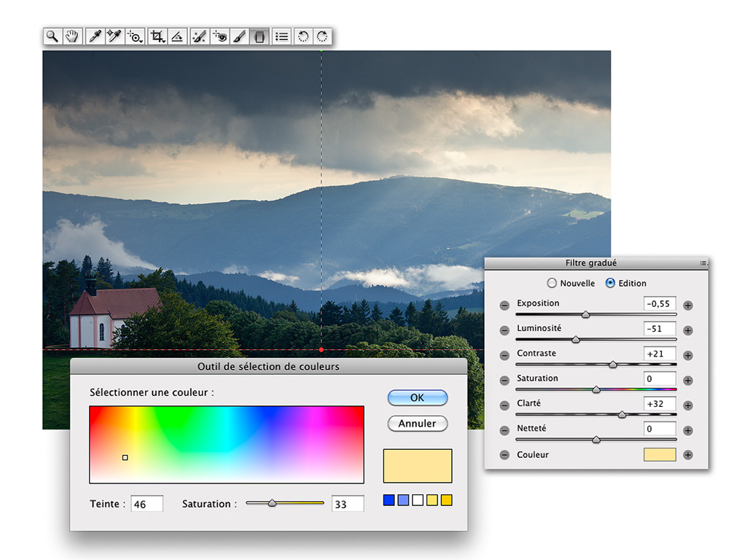Select the Hand tool

(71, 36)
